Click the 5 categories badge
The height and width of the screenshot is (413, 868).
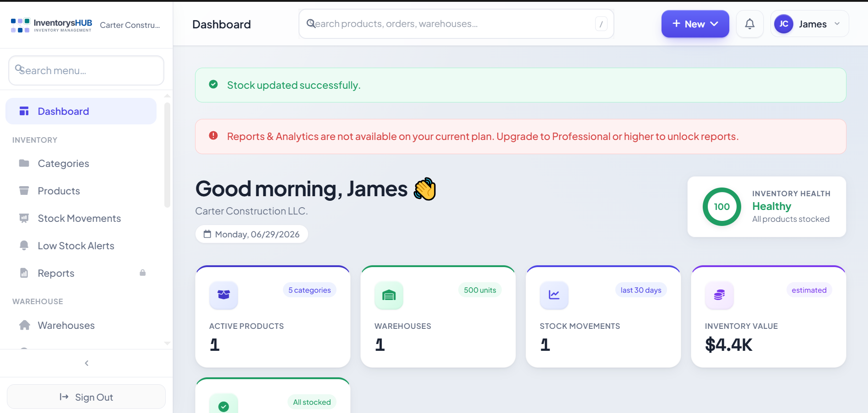point(309,290)
